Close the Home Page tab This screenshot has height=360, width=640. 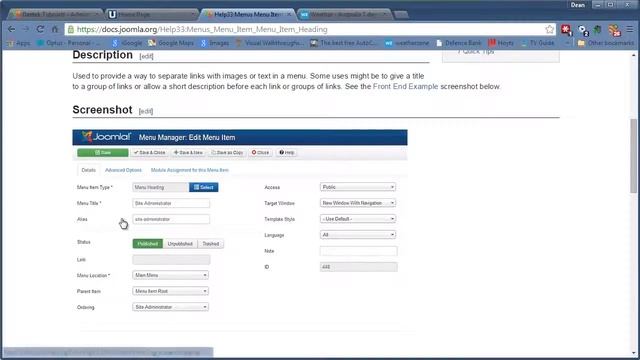click(x=193, y=14)
